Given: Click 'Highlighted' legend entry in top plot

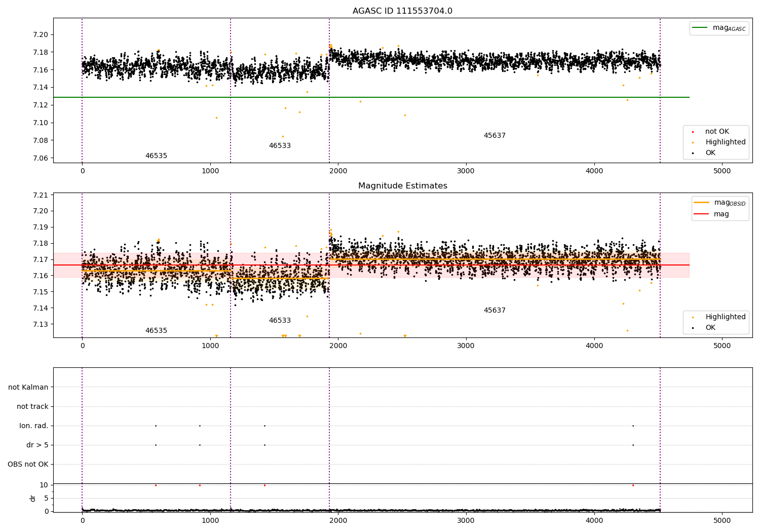Looking at the screenshot, I should click(725, 142).
